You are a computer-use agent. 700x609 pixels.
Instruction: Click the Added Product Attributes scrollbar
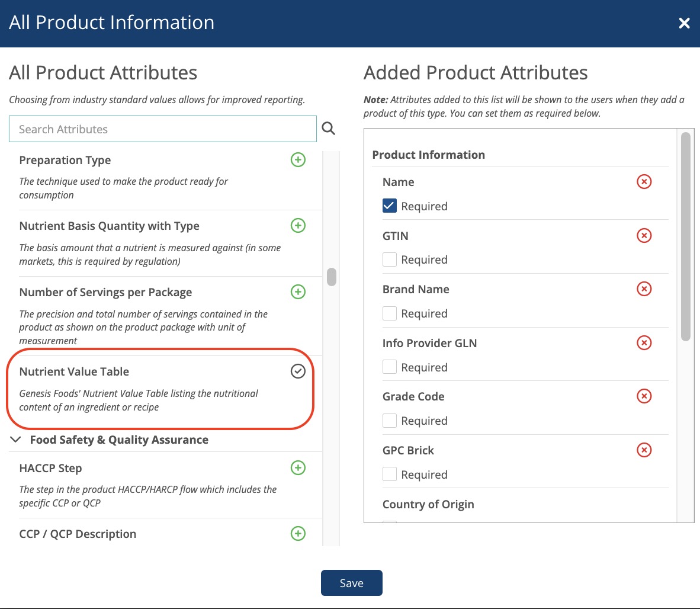[x=685, y=237]
